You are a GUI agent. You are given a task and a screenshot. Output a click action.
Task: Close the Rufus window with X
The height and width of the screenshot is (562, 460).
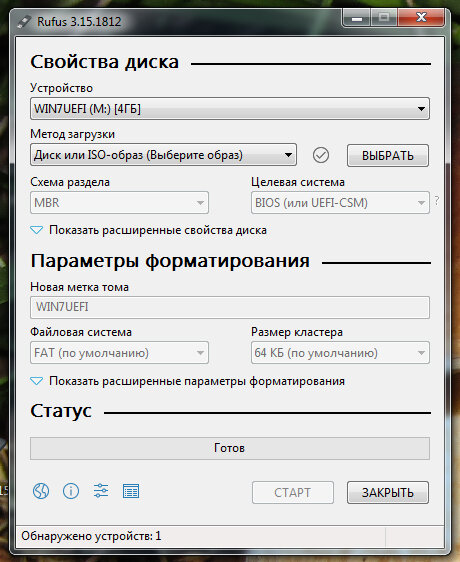[421, 18]
